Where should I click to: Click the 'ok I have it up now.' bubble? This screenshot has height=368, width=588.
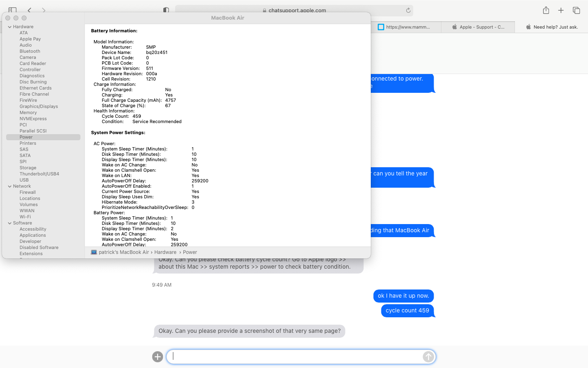pyautogui.click(x=403, y=296)
